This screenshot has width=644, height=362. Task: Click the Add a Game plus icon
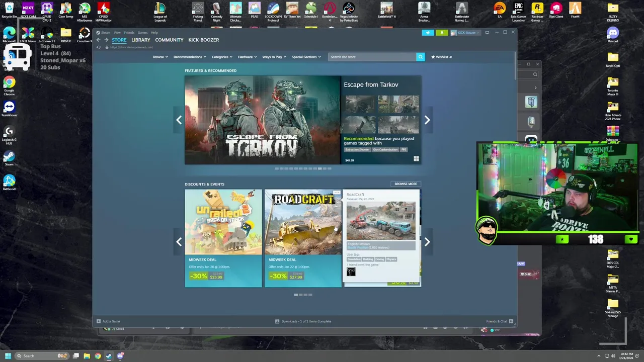[x=99, y=321]
